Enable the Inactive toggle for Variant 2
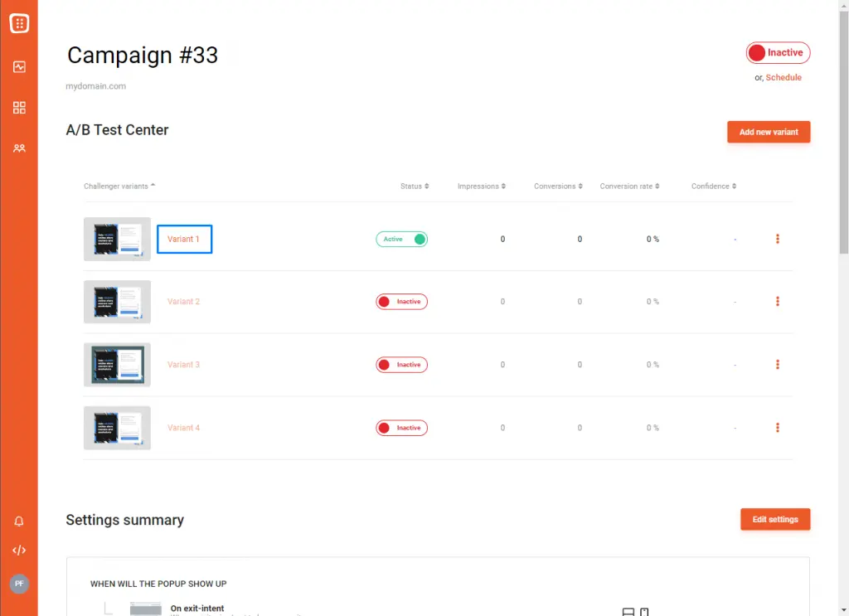This screenshot has width=849, height=616. (x=402, y=302)
